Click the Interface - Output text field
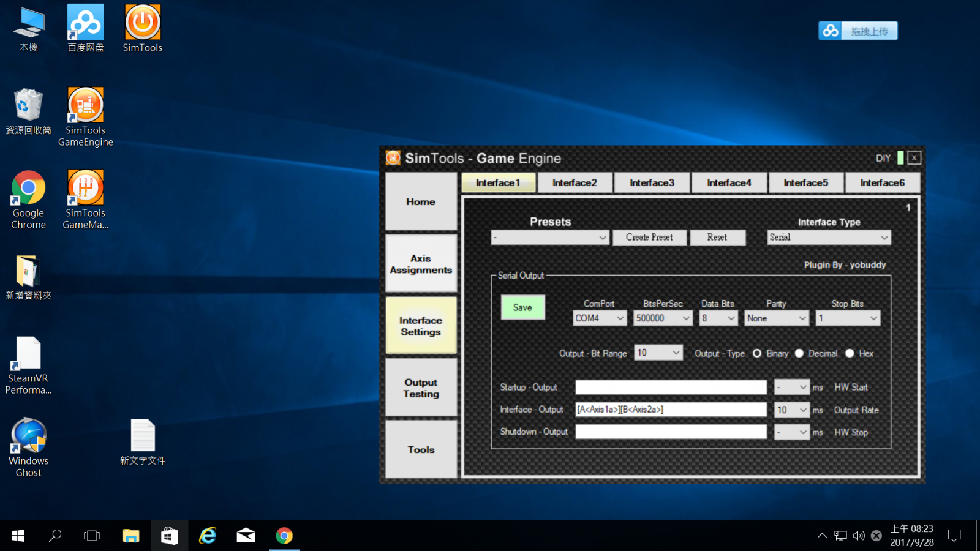The width and height of the screenshot is (980, 551). [671, 410]
